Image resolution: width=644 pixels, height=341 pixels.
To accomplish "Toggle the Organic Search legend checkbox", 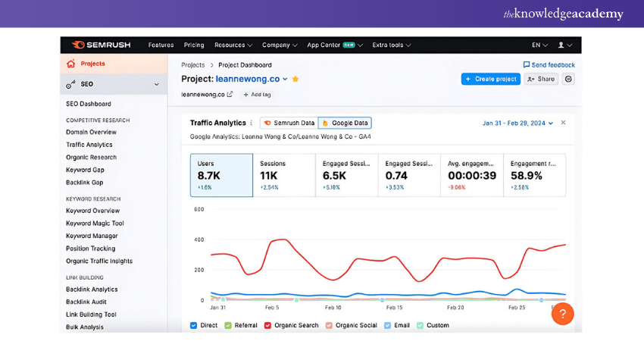I will coord(267,325).
